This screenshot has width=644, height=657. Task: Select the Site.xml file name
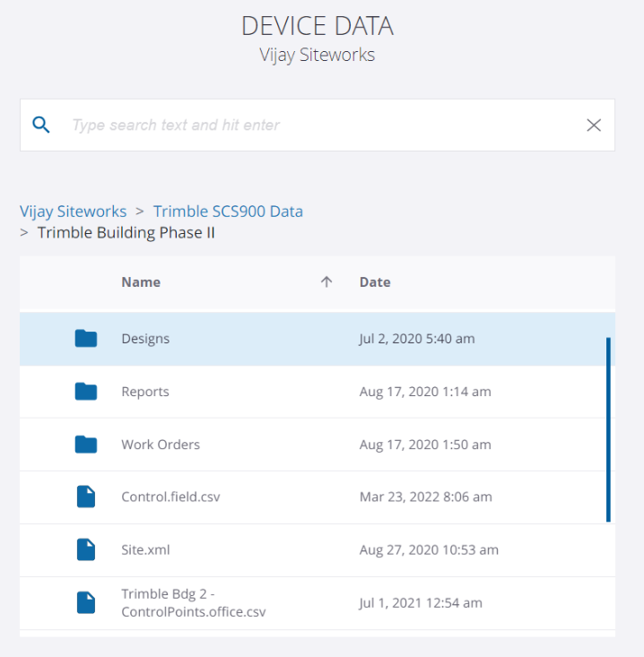click(145, 549)
